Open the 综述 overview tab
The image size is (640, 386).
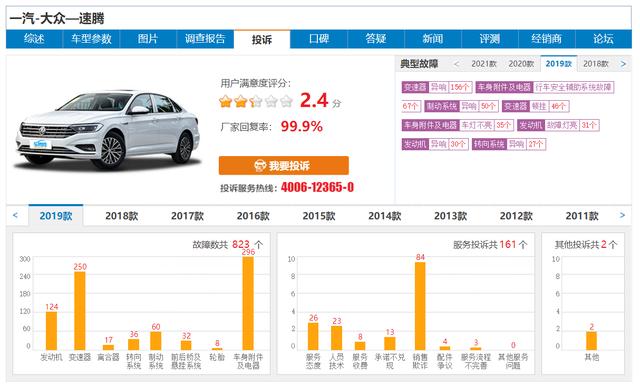(34, 39)
